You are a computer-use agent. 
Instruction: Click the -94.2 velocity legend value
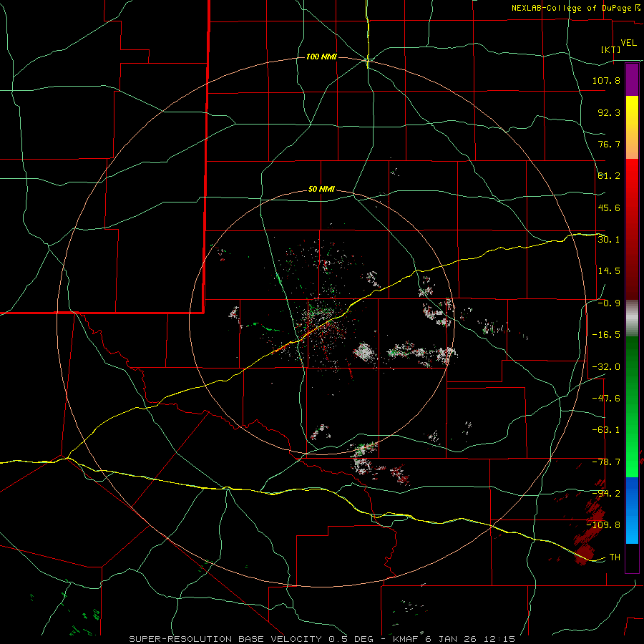[606, 494]
